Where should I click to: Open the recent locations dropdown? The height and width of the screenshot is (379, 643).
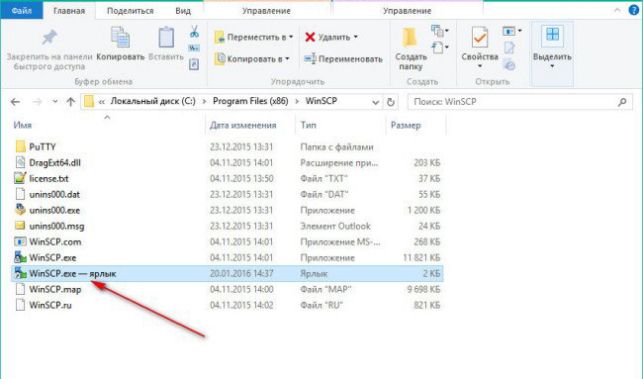55,102
